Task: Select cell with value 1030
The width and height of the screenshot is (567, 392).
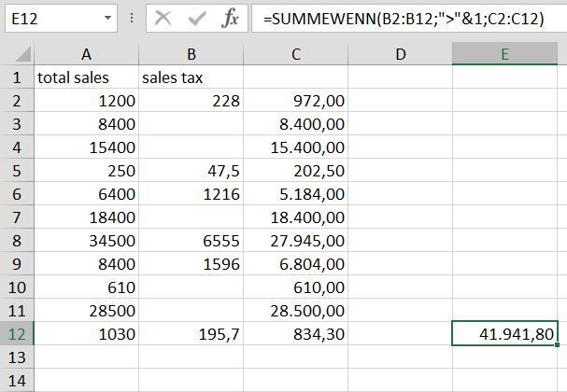Action: pos(87,334)
